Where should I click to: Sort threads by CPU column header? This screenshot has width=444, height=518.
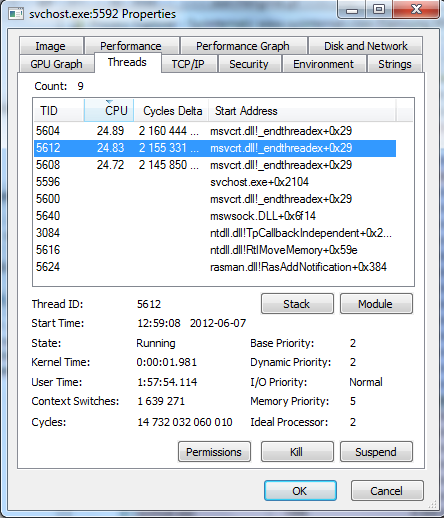coord(109,111)
